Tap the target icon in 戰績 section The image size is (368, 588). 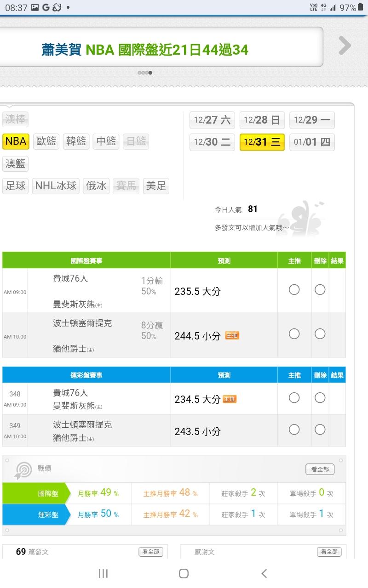coord(23,469)
